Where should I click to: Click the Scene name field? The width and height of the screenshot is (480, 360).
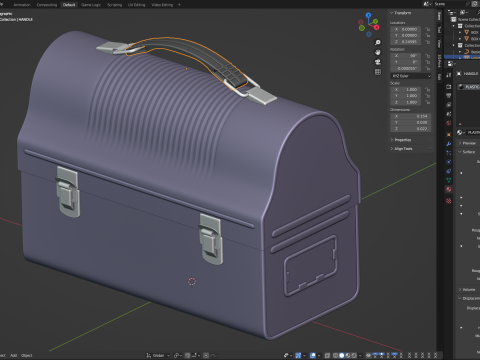point(451,4)
